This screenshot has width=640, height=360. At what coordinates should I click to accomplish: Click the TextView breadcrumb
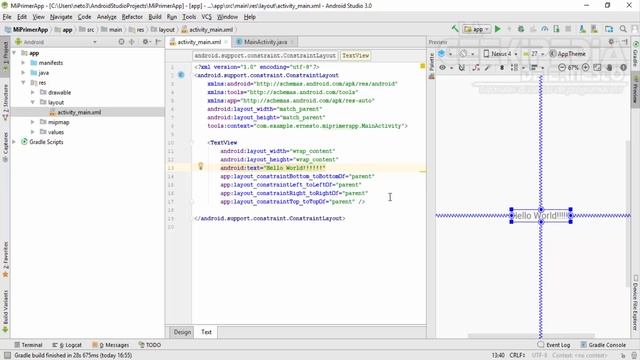coord(356,56)
